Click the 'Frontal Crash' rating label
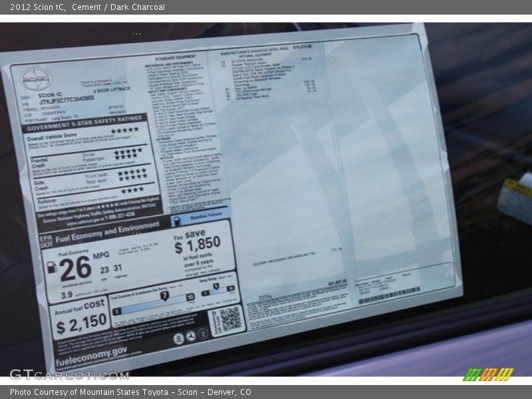Viewport: 532px width, 399px height. (x=39, y=162)
